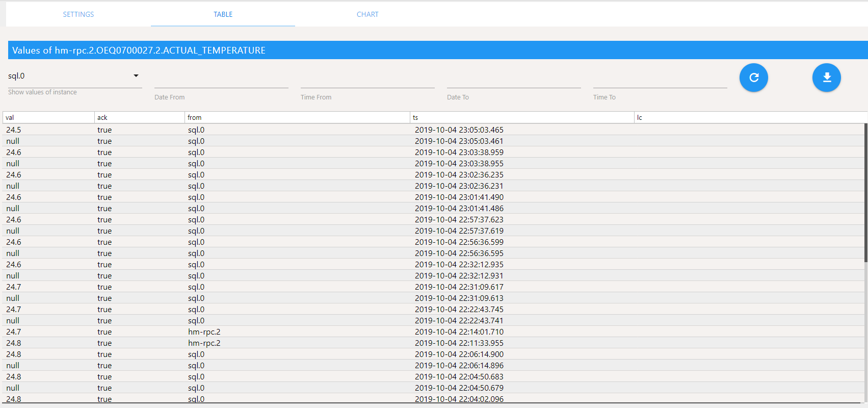Click timestamp 2019-10-04 22:57:37.623

459,220
